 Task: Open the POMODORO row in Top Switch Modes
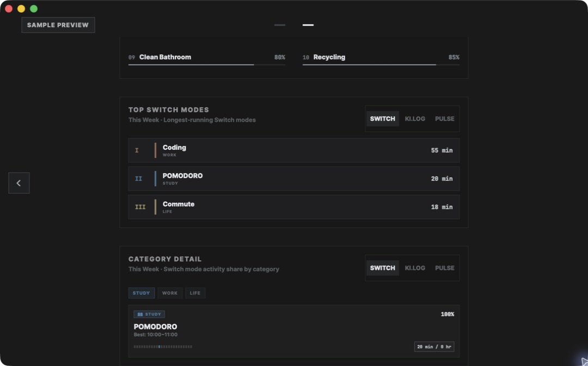tap(294, 179)
